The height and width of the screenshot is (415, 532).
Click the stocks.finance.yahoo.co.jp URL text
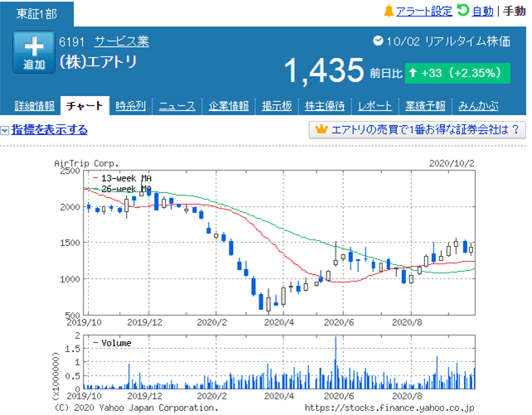(389, 408)
